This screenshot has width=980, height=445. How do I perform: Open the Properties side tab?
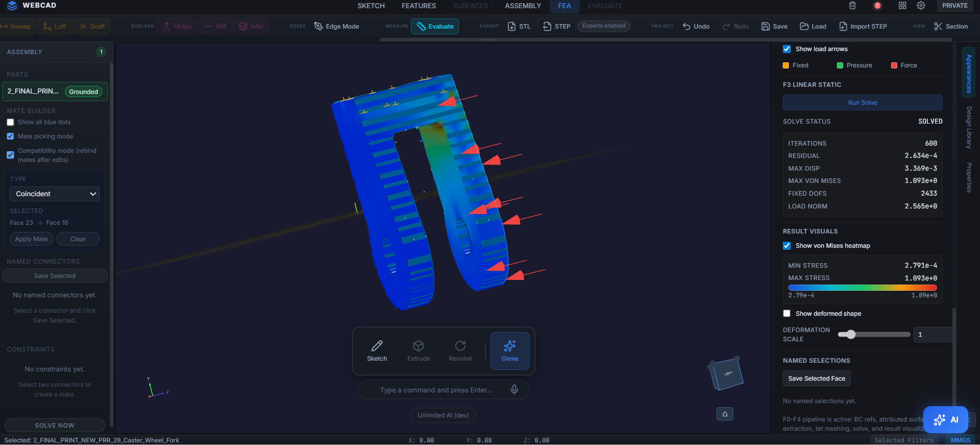coord(968,177)
